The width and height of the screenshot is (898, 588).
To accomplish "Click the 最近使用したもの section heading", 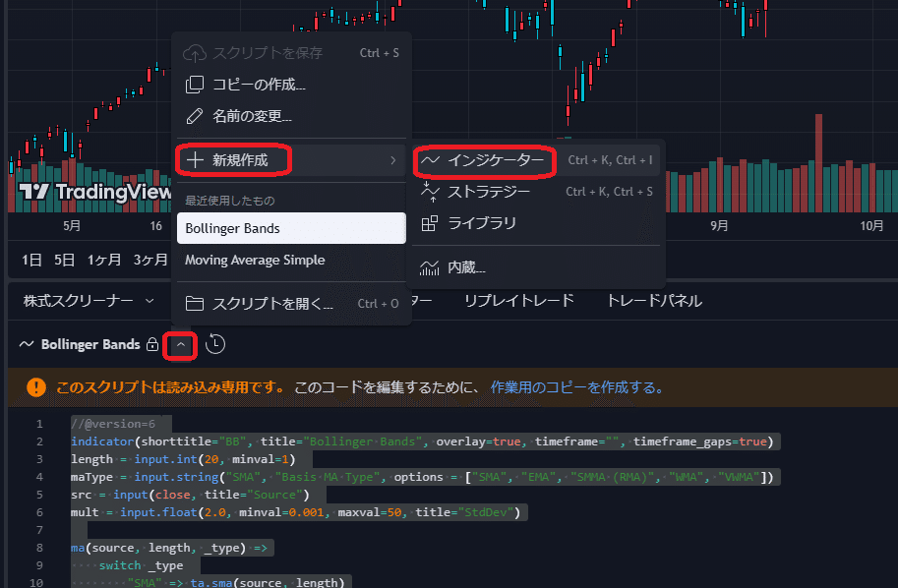I will [229, 201].
